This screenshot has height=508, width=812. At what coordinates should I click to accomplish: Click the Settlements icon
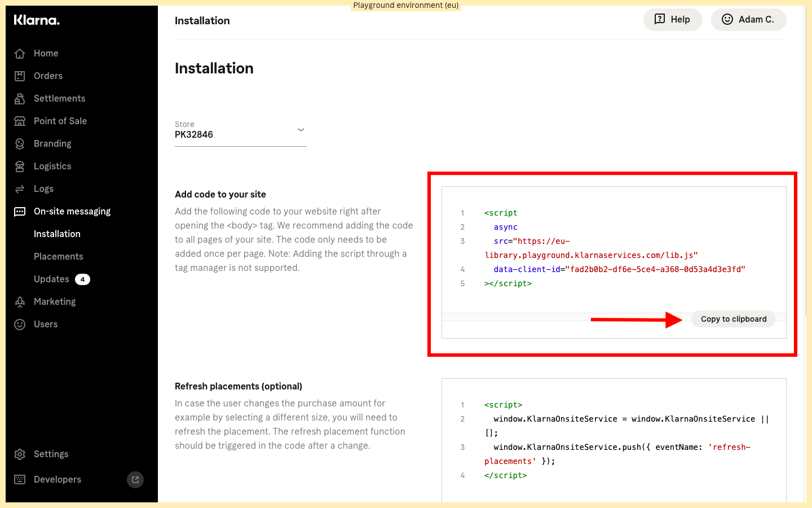20,98
